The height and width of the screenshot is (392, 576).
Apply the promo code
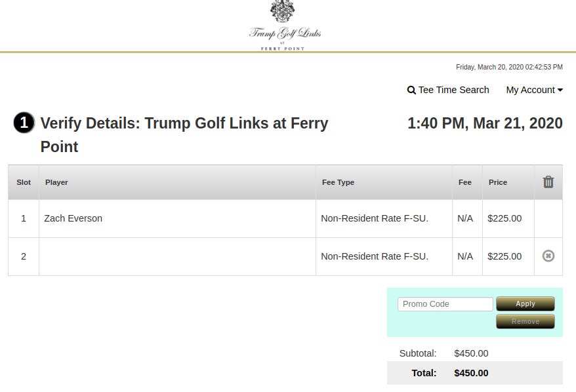525,304
